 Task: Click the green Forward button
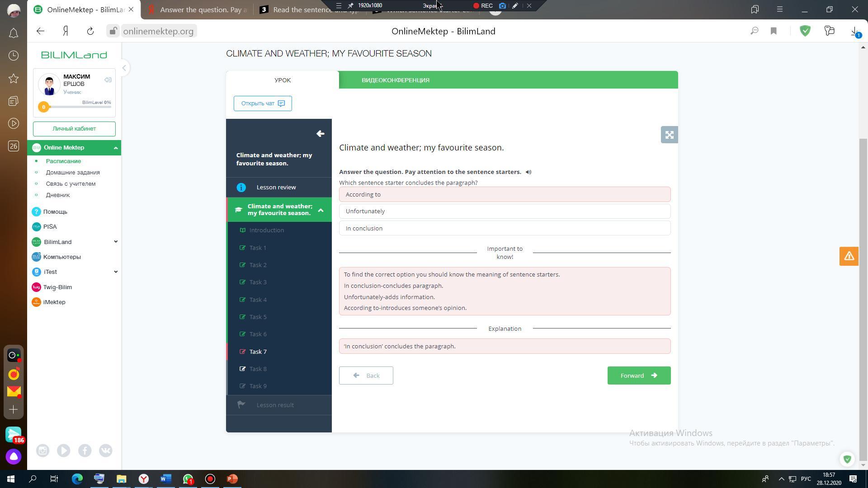[x=638, y=375]
